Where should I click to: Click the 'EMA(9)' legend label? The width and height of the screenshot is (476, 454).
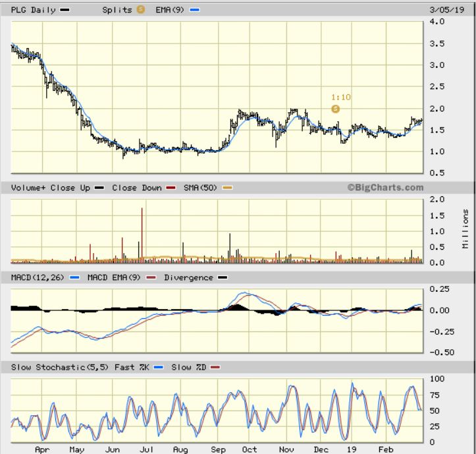click(x=170, y=10)
